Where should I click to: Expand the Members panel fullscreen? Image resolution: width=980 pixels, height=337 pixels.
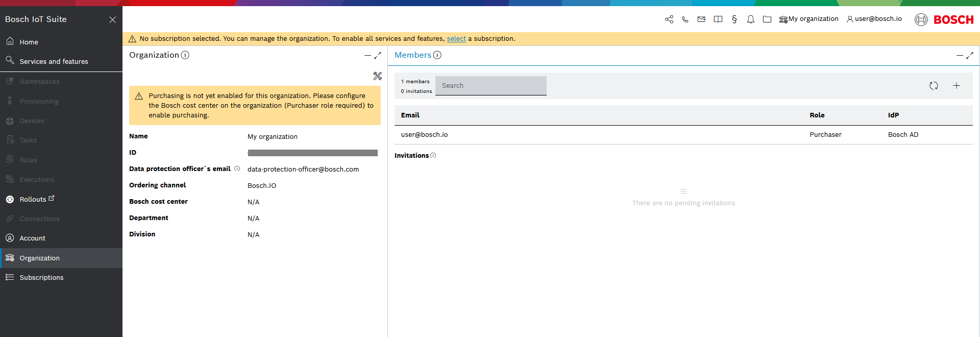pos(970,55)
